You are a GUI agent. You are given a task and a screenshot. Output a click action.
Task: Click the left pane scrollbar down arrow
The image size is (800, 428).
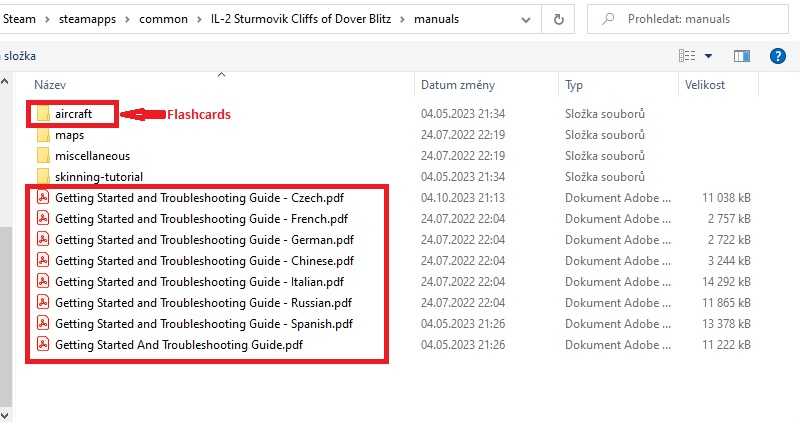(7, 413)
